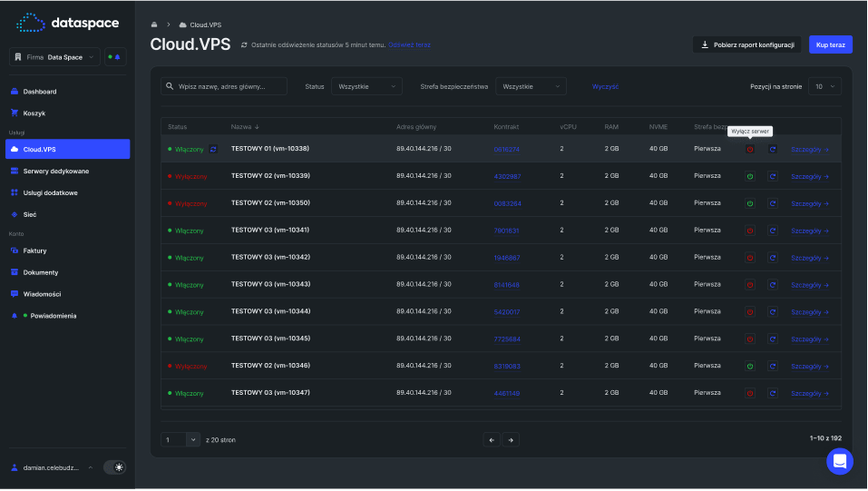The height and width of the screenshot is (491, 868).
Task: Open Szczegóły for TESTOWY 03 (vm-10347)
Action: 810,394
